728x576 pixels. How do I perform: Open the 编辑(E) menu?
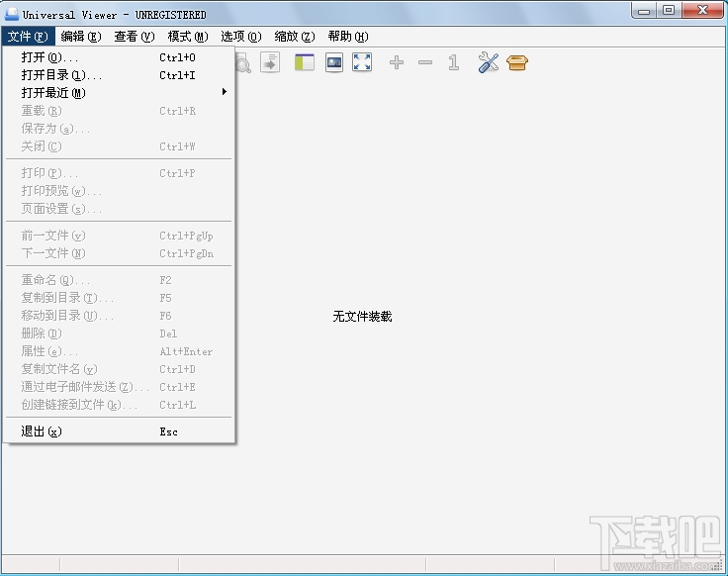(x=81, y=37)
